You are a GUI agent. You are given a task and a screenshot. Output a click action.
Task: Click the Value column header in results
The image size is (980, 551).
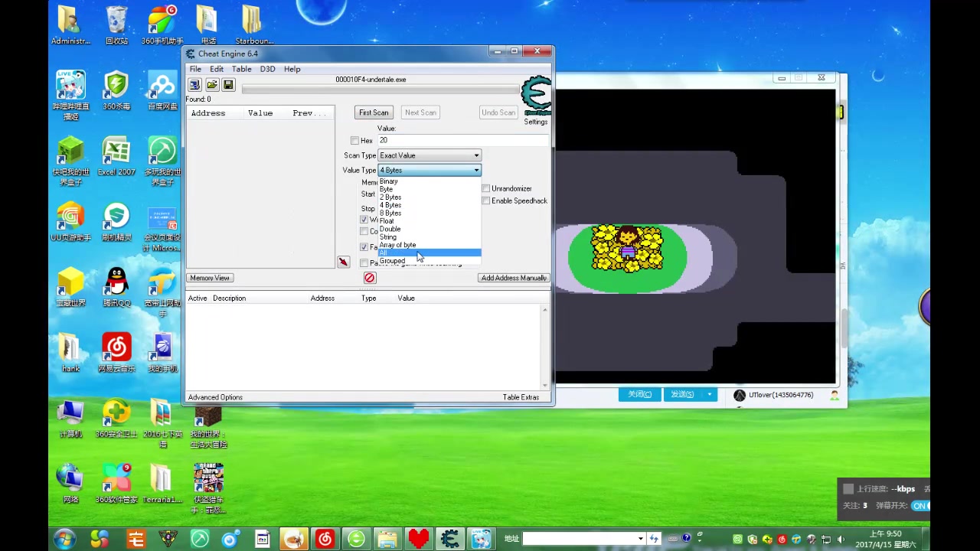coord(260,113)
